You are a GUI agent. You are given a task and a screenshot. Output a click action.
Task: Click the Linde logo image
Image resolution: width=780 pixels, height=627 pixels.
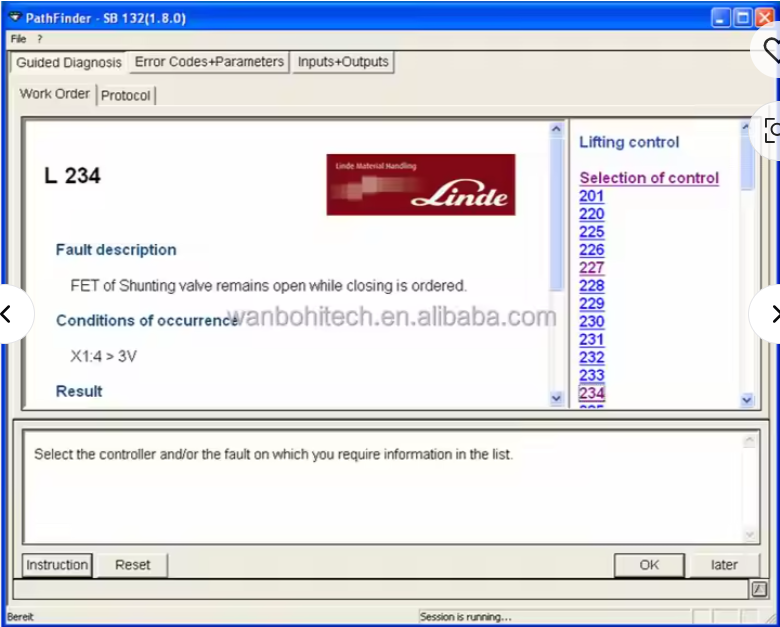pyautogui.click(x=421, y=185)
